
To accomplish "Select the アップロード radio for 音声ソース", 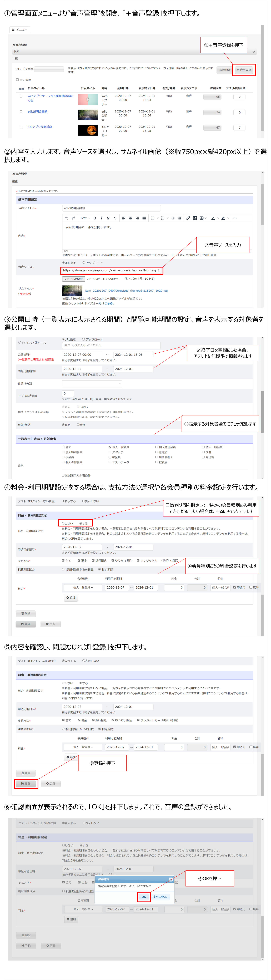I will [x=83, y=263].
